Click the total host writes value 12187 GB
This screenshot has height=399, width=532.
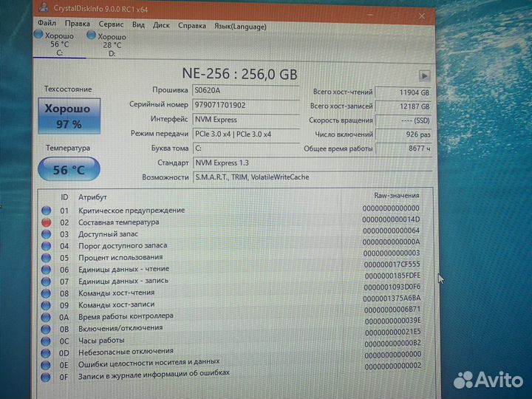403,106
